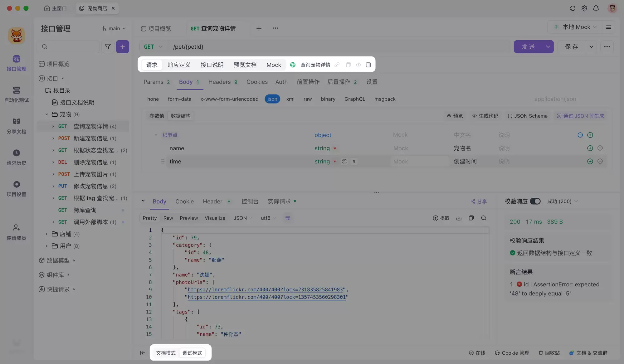Image resolution: width=624 pixels, height=364 pixels.
Task: Toggle word wrap icon in response toolbar
Action: coord(288,218)
